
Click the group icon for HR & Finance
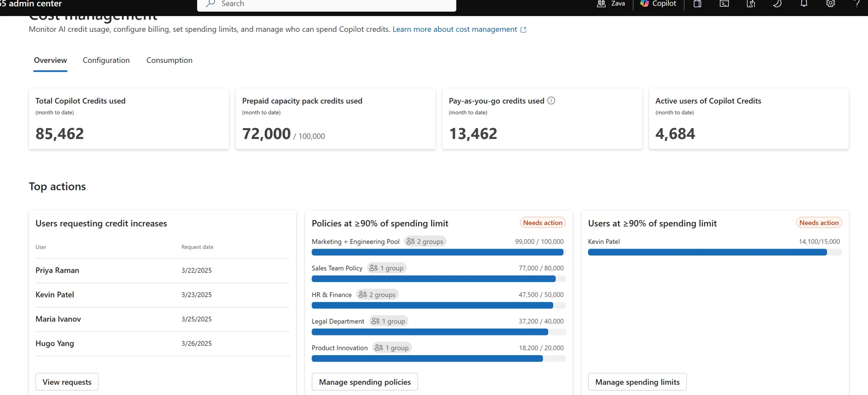[363, 295]
